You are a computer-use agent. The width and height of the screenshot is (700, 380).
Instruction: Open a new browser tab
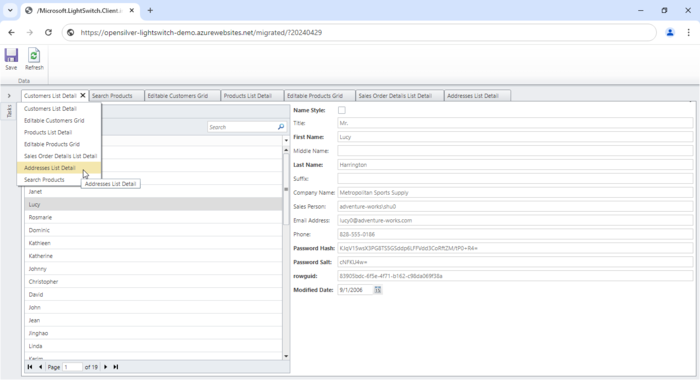(150, 10)
